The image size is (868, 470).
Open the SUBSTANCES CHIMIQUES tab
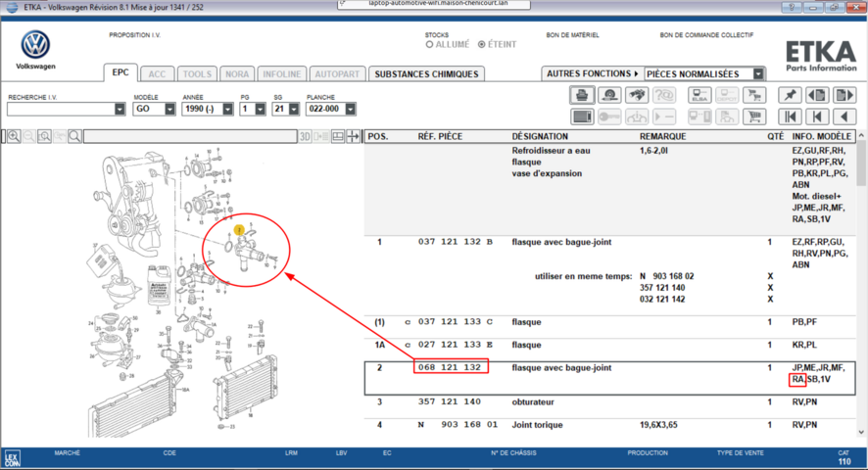coord(426,74)
